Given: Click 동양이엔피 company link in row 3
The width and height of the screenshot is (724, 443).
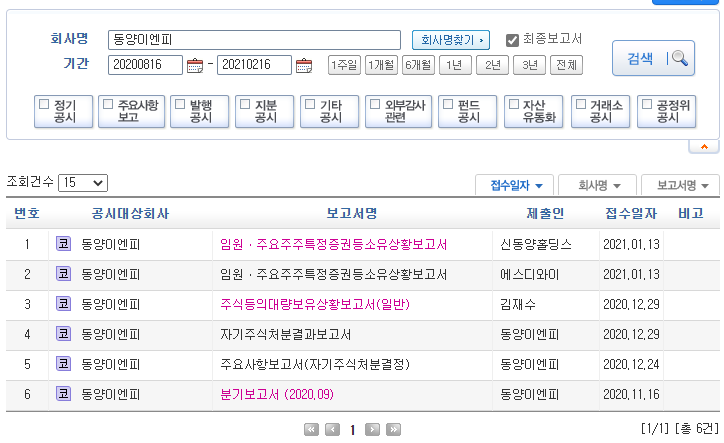Looking at the screenshot, I should pos(110,304).
